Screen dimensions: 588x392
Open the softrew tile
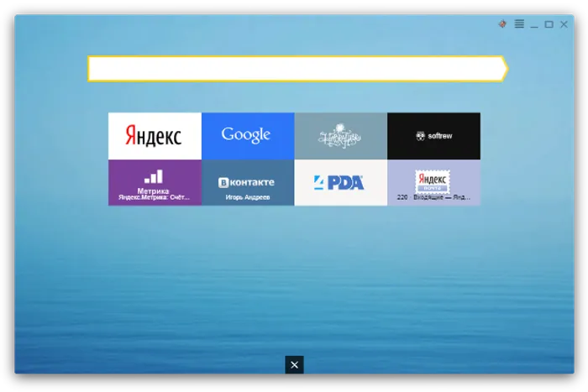434,136
